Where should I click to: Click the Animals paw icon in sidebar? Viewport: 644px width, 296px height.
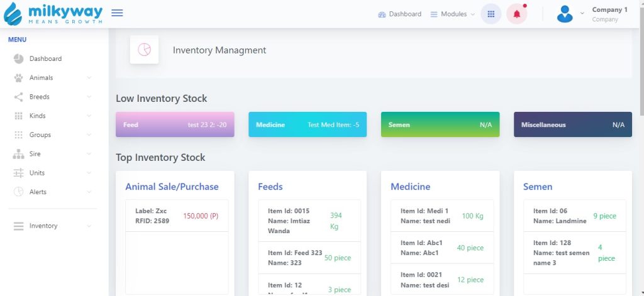(18, 78)
